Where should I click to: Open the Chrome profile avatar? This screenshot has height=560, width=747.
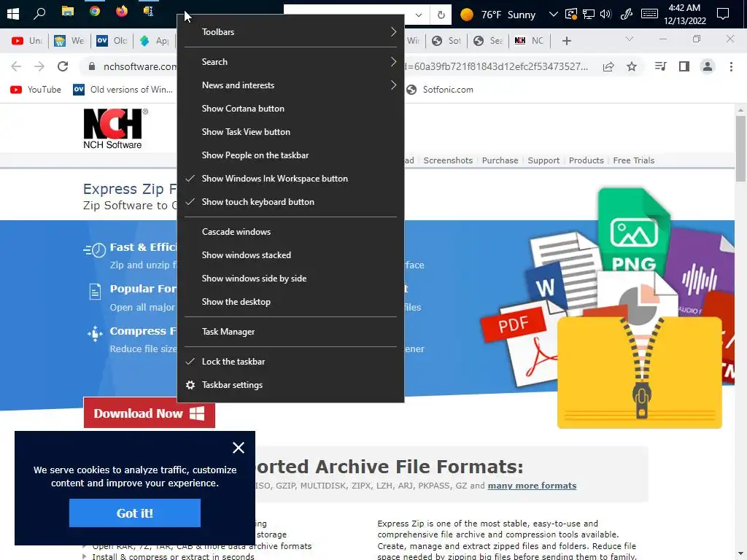(708, 66)
